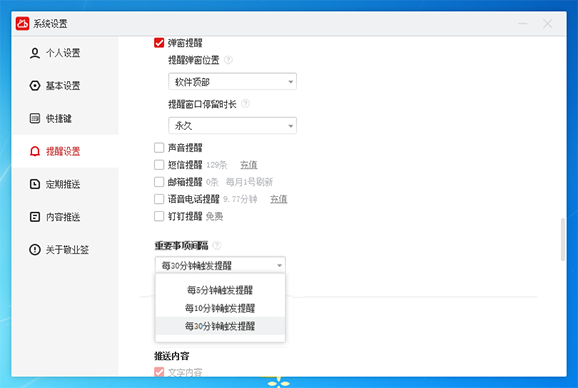Click the 系统设置 window title
The image size is (578, 388).
[x=50, y=24]
